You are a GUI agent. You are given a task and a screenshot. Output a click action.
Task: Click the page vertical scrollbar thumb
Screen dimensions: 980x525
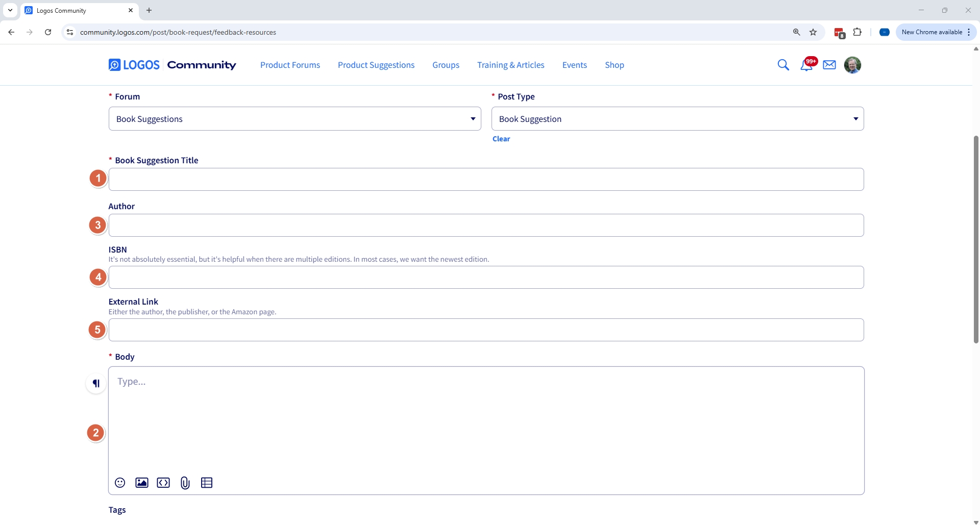pyautogui.click(x=976, y=239)
